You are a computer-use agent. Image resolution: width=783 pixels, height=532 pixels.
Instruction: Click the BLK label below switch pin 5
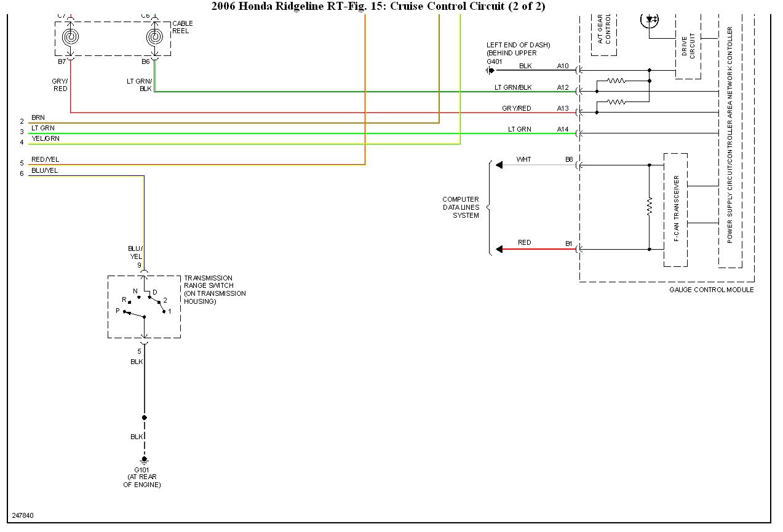(137, 362)
